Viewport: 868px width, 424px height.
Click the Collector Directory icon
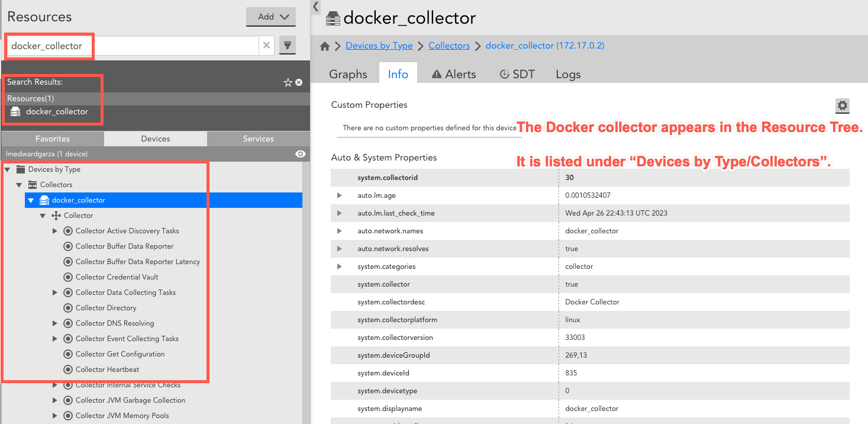tap(68, 308)
